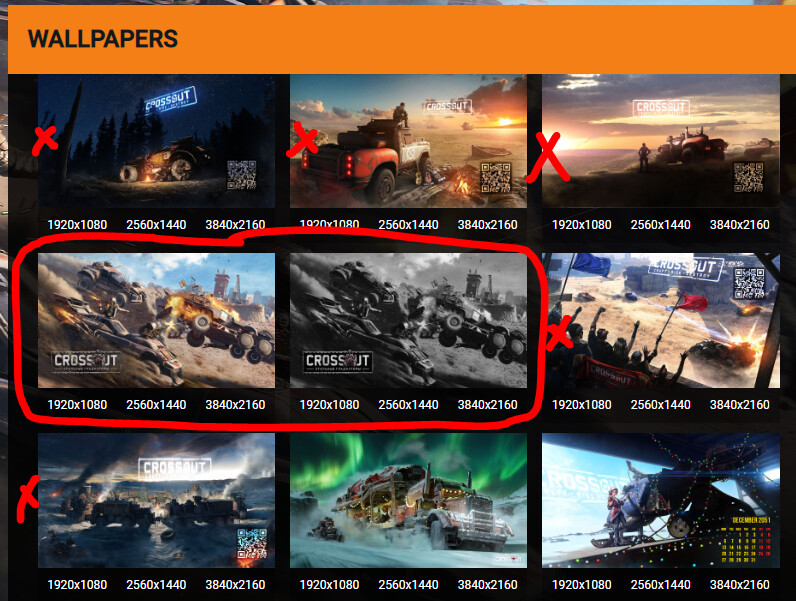Choose 1920x1080 for December 2051 calendar wallpaper
This screenshot has width=796, height=601.
(x=582, y=585)
